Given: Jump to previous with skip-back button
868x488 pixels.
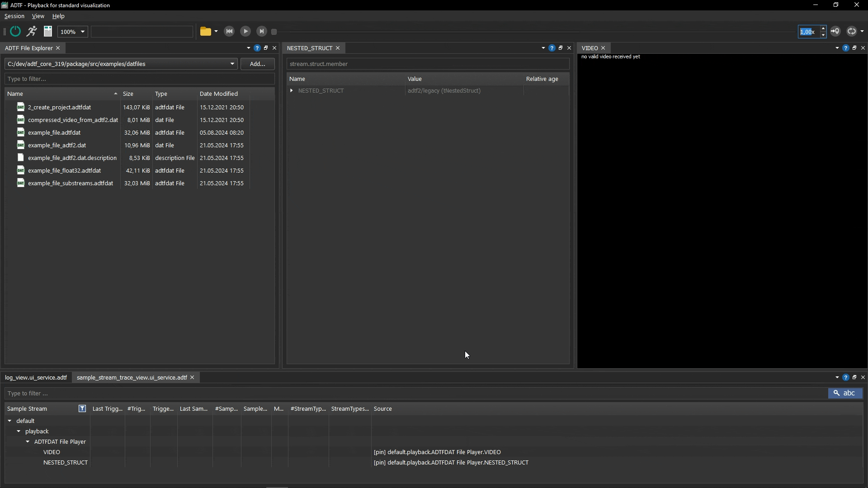Looking at the screenshot, I should [x=229, y=31].
